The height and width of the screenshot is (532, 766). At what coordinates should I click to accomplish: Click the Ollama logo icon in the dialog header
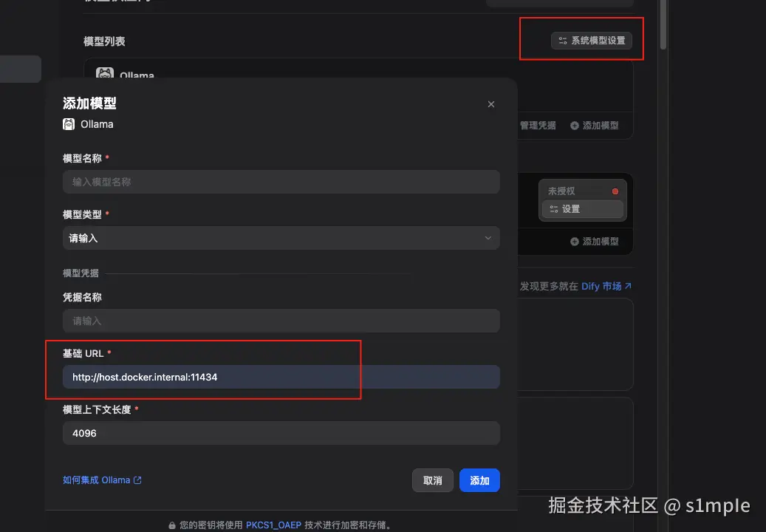(x=69, y=124)
